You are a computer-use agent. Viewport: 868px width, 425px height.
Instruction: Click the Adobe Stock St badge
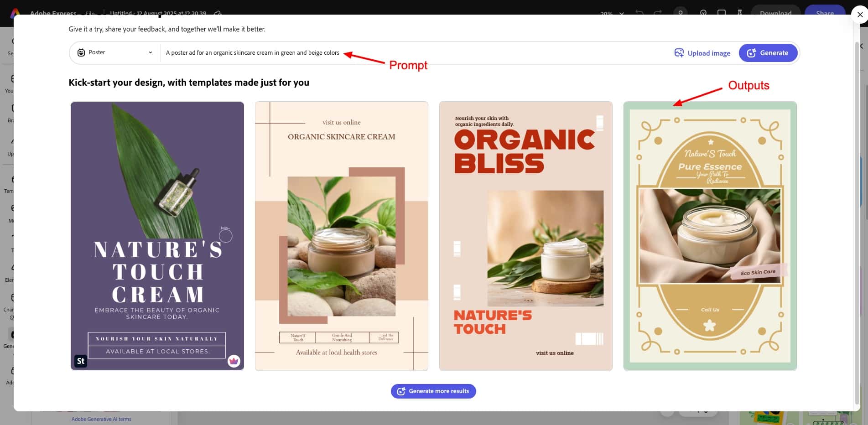pyautogui.click(x=81, y=361)
